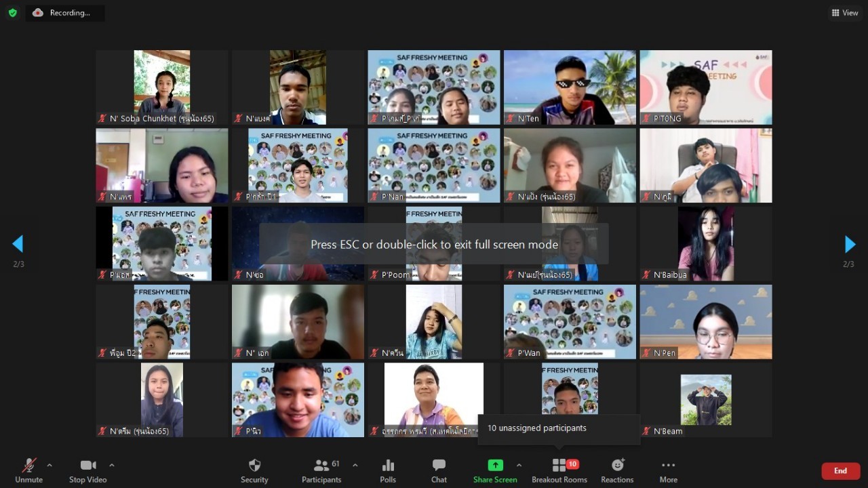This screenshot has width=868, height=488.
Task: Open the Polls icon
Action: point(388,466)
